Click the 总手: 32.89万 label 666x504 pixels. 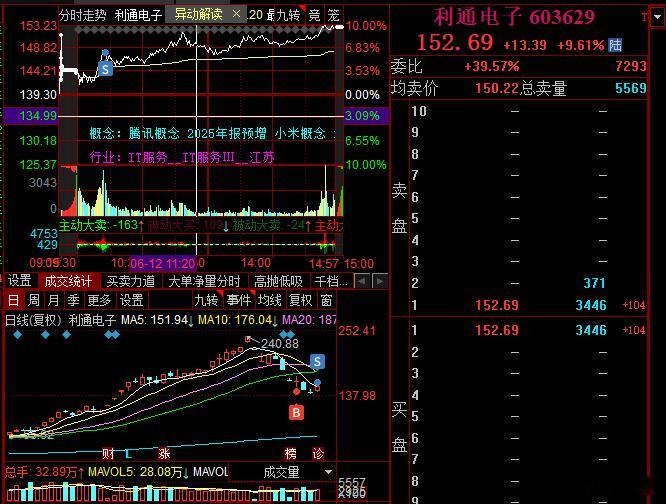tap(44, 472)
